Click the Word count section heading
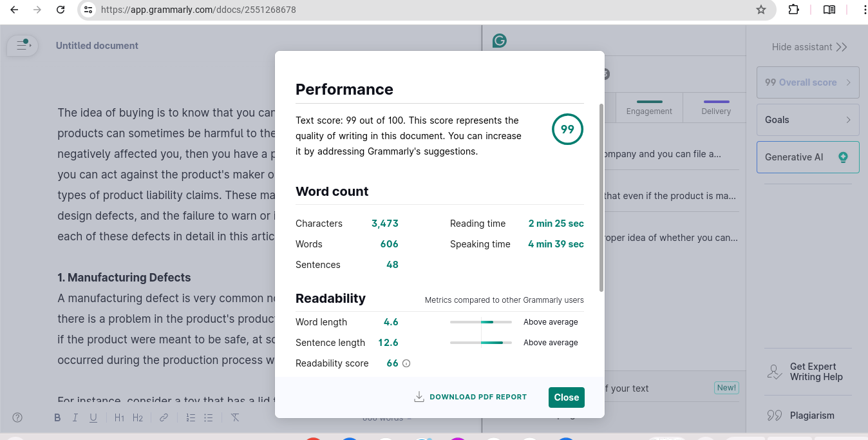 point(332,191)
